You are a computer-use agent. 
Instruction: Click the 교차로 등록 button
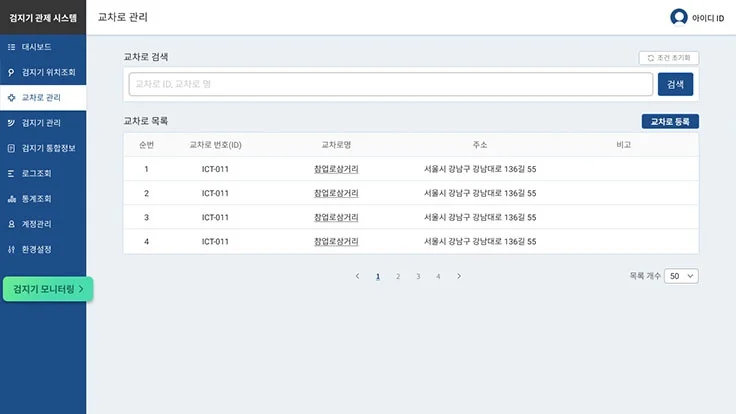point(670,122)
